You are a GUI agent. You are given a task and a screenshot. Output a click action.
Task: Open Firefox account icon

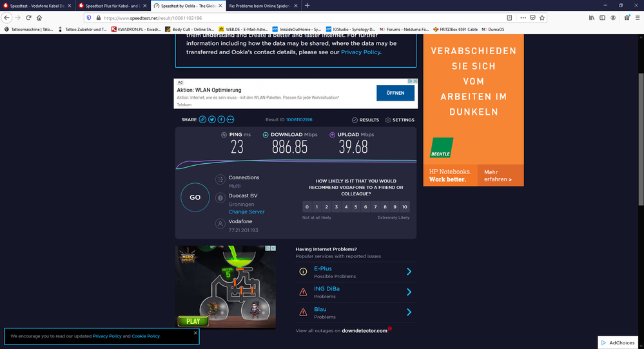click(613, 17)
